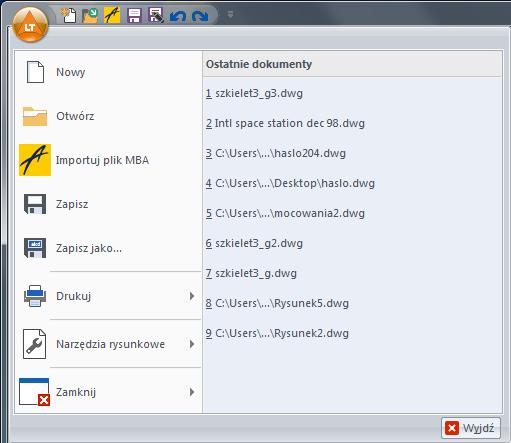This screenshot has width=511, height=443.
Task: Open recent file Rysunek5.dwg
Action: [277, 303]
